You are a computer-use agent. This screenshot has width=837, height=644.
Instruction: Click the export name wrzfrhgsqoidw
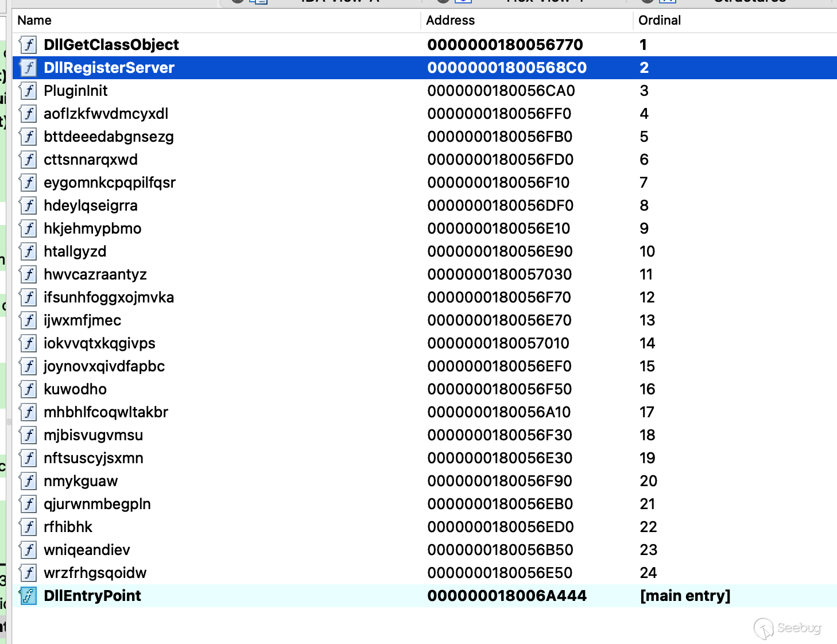point(95,572)
